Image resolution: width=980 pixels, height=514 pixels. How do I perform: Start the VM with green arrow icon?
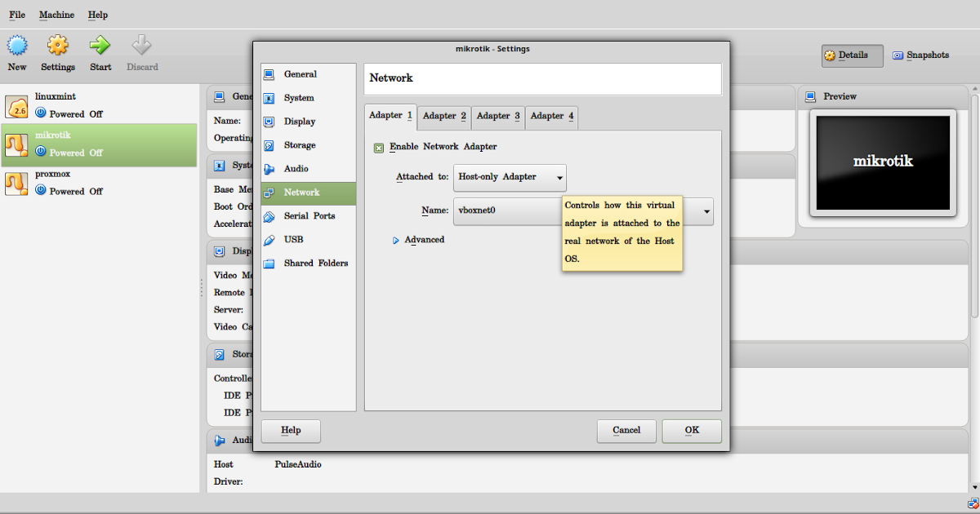coord(100,45)
